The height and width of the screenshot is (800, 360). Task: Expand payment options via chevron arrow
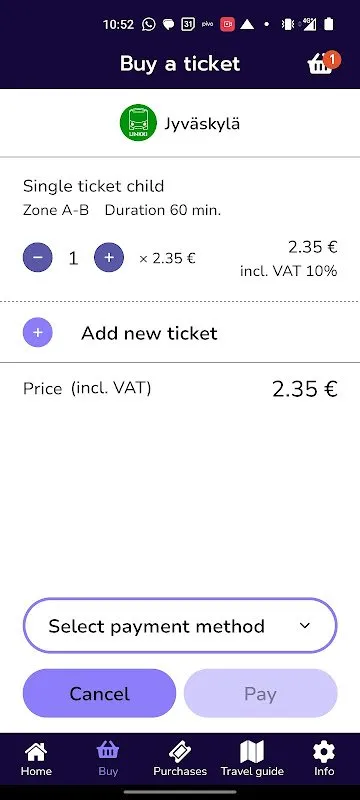coord(305,626)
